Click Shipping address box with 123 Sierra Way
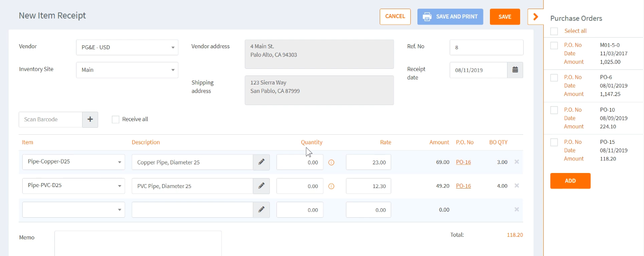 [x=319, y=90]
